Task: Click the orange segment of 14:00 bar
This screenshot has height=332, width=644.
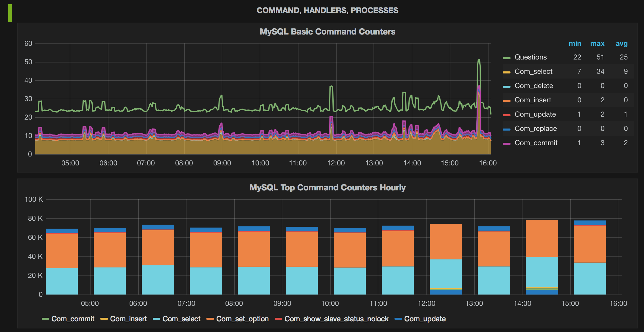Action: (542, 238)
